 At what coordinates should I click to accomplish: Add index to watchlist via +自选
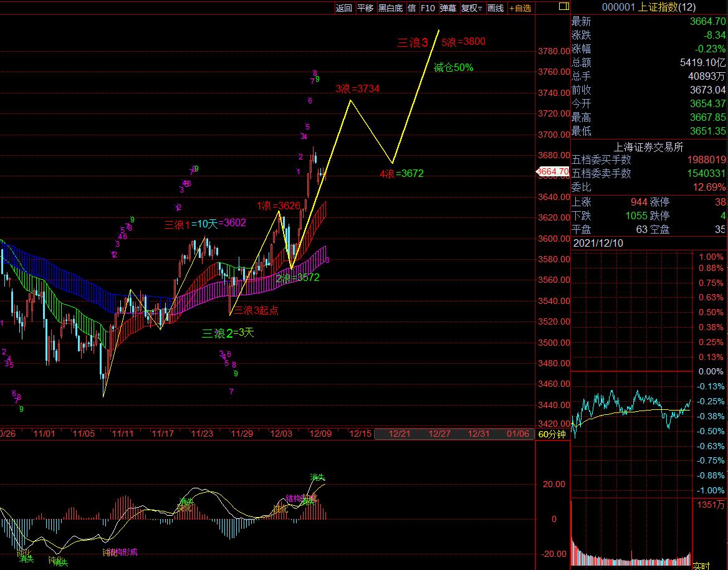coord(520,8)
